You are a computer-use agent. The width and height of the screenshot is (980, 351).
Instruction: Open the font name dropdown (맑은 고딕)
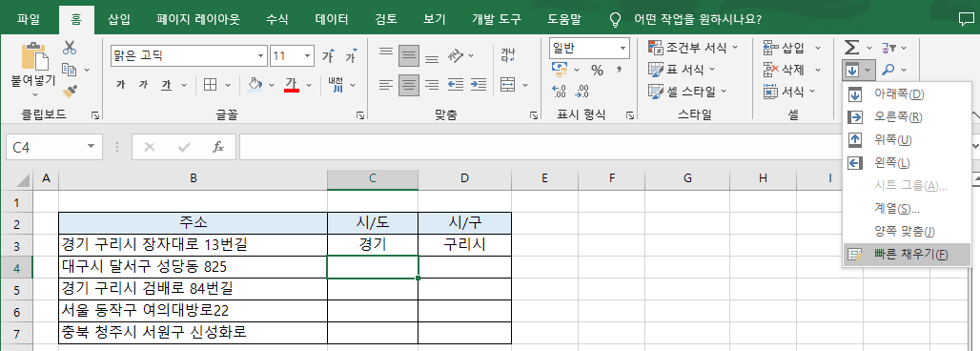[x=261, y=55]
